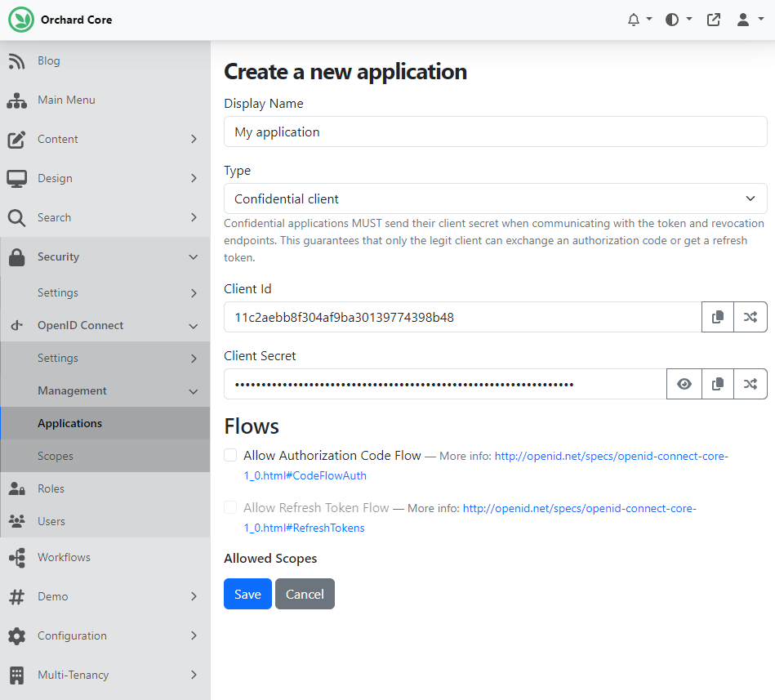Click the OpenID Connect icon
This screenshot has width=775, height=700.
(17, 325)
